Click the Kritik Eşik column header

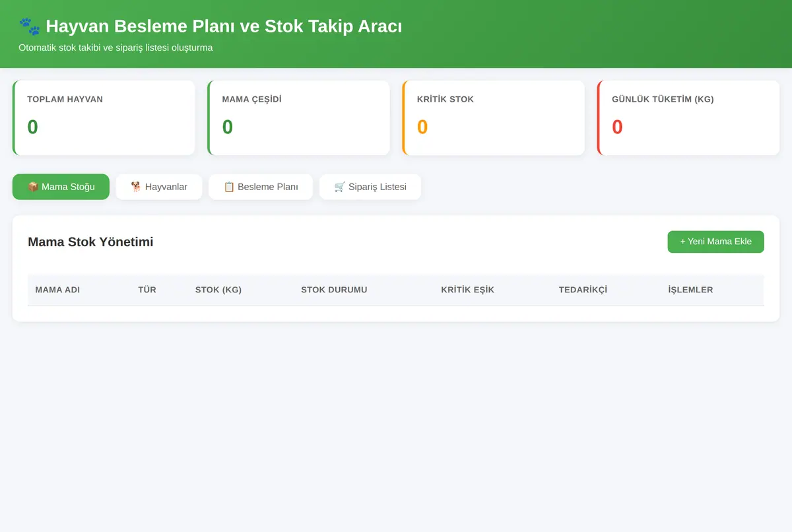tap(468, 290)
